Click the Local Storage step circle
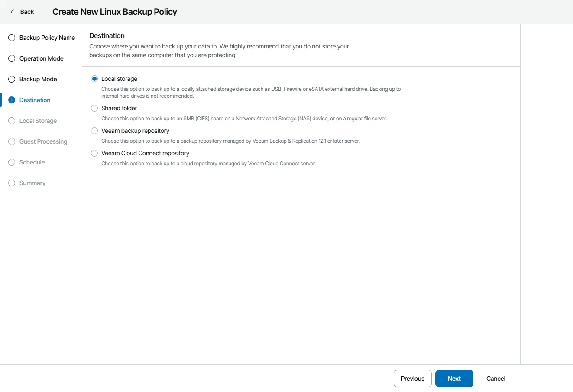Image resolution: width=573 pixels, height=392 pixels. [x=11, y=121]
